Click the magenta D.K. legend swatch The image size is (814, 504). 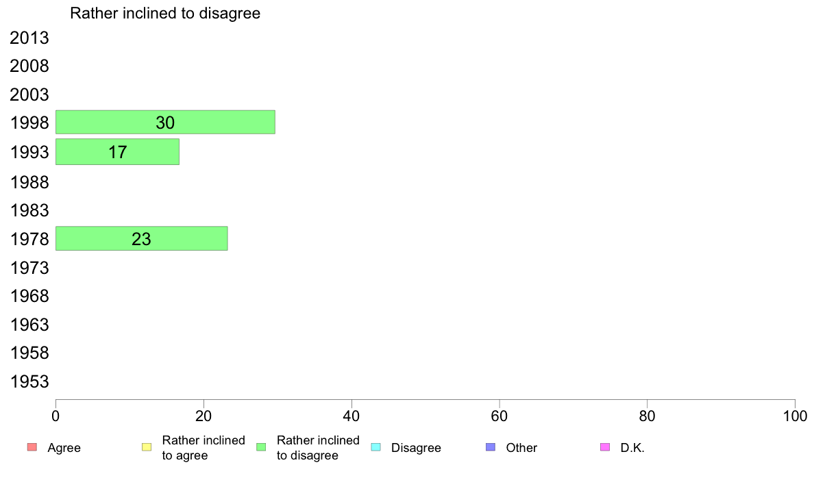pyautogui.click(x=605, y=447)
